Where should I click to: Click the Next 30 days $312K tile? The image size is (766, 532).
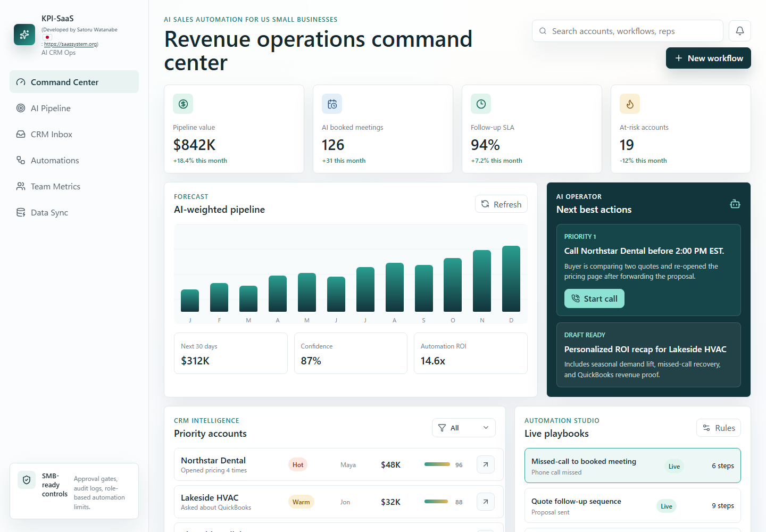click(x=231, y=353)
